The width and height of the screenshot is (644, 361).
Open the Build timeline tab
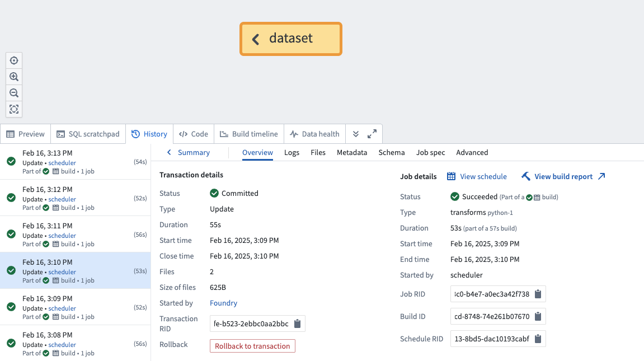[248, 134]
